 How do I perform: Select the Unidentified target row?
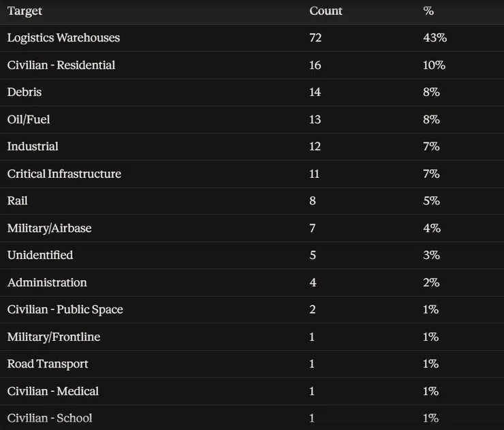tap(252, 256)
